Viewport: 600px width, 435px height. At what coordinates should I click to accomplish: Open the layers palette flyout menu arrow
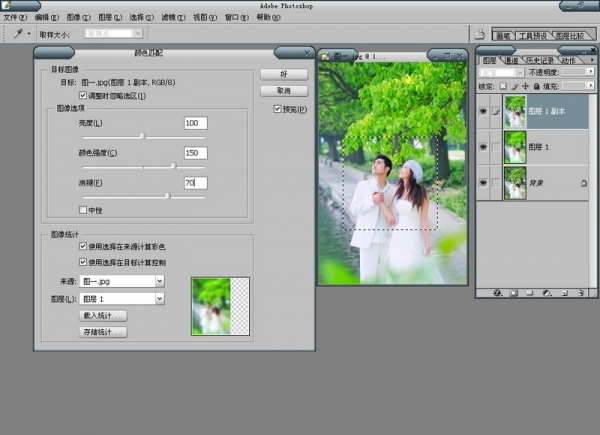pyautogui.click(x=592, y=60)
